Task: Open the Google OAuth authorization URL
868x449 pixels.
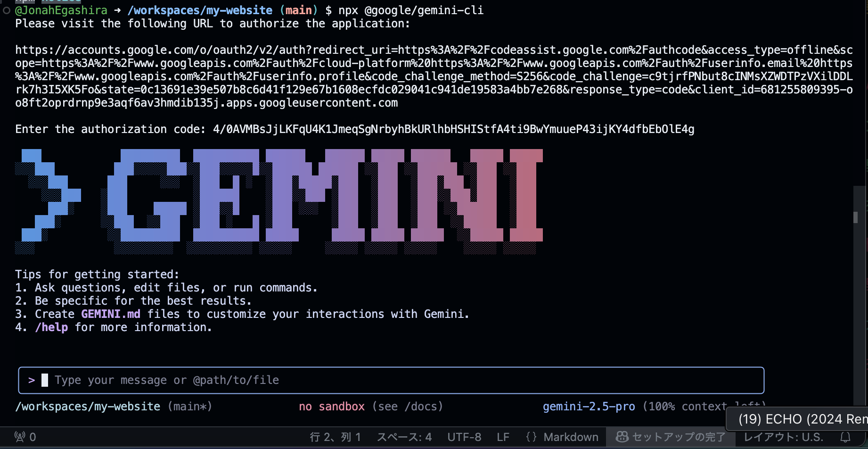Action: (x=434, y=76)
